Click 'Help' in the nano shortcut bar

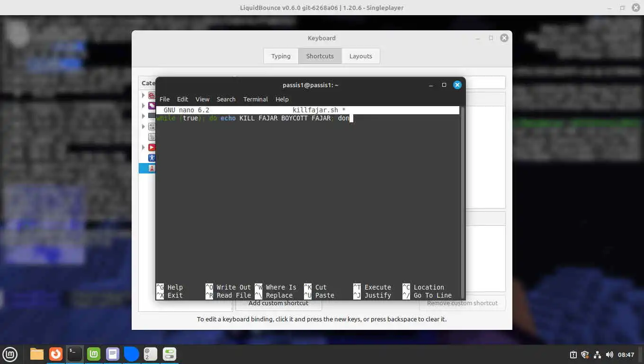click(175, 287)
